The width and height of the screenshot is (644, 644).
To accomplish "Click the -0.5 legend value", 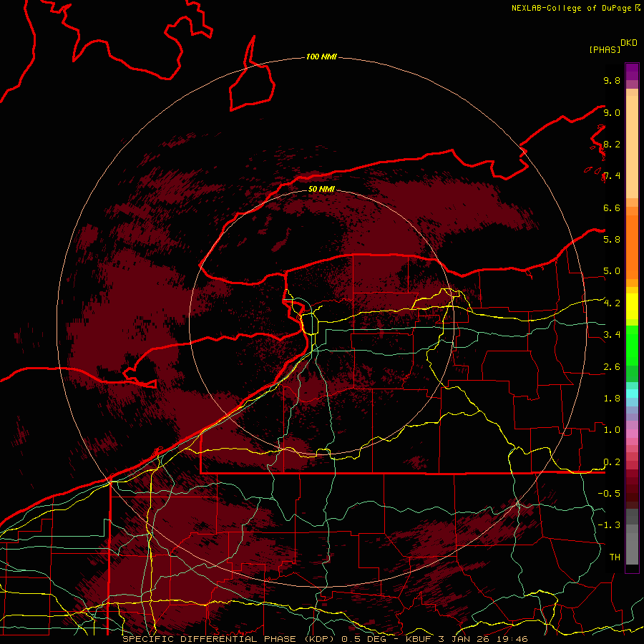I will (609, 494).
